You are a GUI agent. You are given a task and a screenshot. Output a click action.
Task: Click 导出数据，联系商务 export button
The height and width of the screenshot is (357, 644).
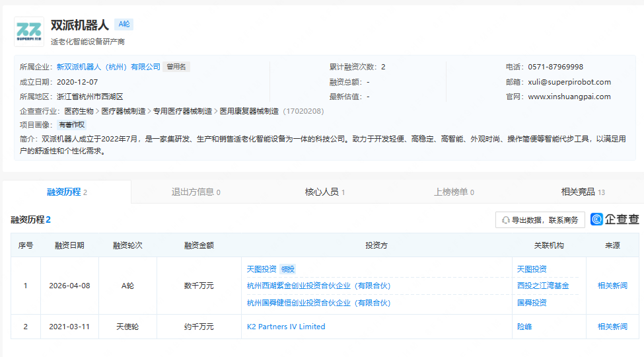(x=540, y=220)
